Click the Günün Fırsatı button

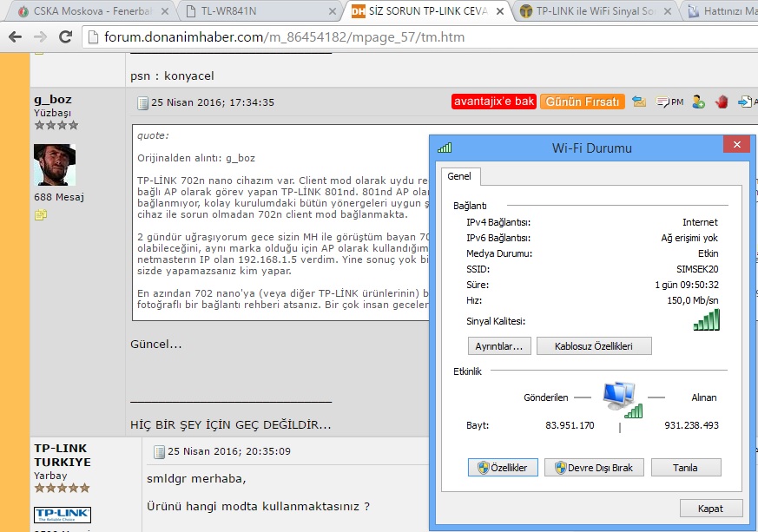582,102
